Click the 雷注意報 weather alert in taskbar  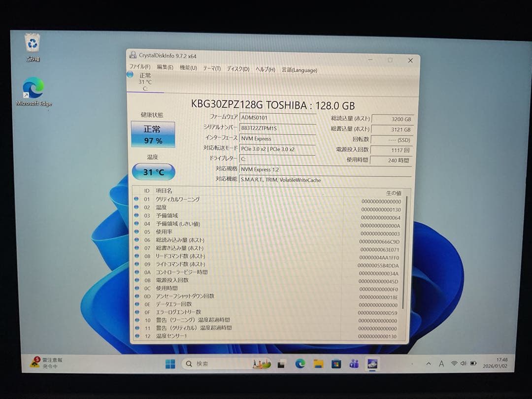click(x=43, y=364)
